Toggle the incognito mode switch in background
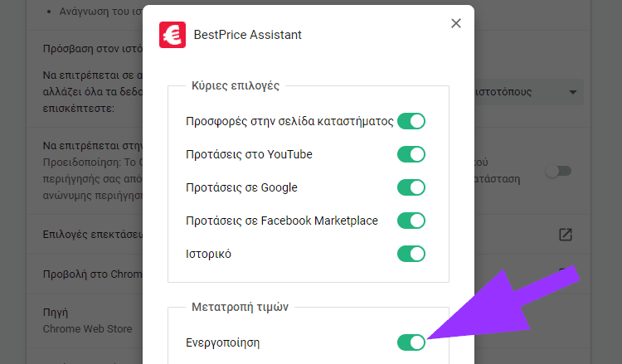 558,171
